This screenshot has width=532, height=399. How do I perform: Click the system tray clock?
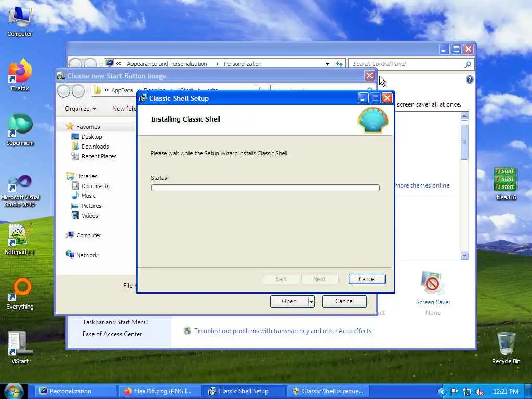coord(506,392)
